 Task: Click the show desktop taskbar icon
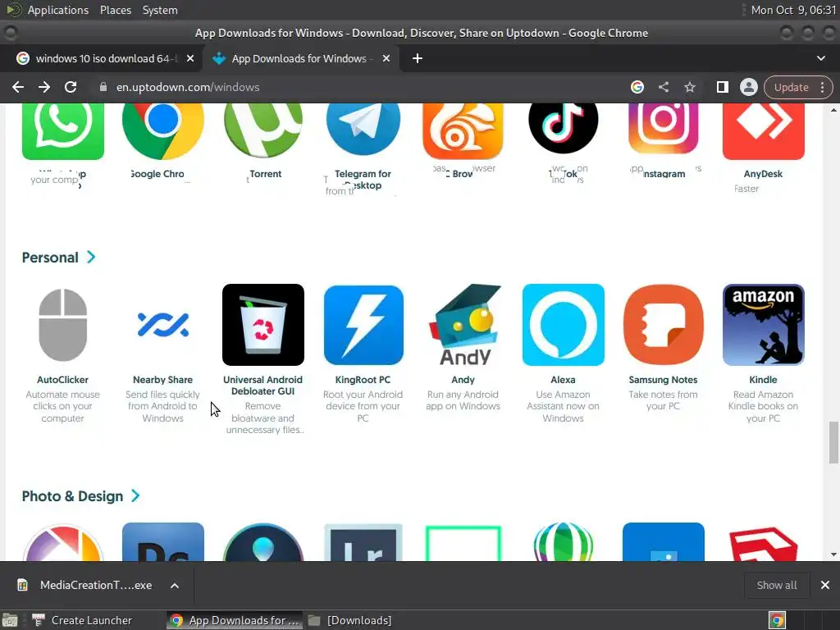10,620
